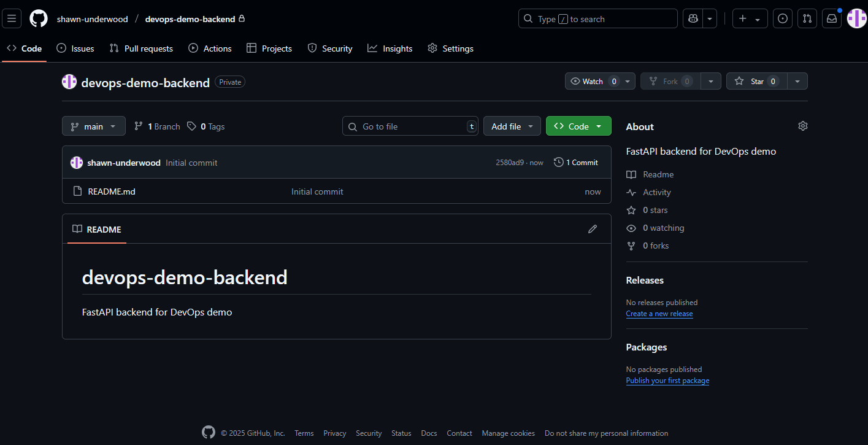
Task: Open the notifications inbox icon
Action: [x=832, y=18]
